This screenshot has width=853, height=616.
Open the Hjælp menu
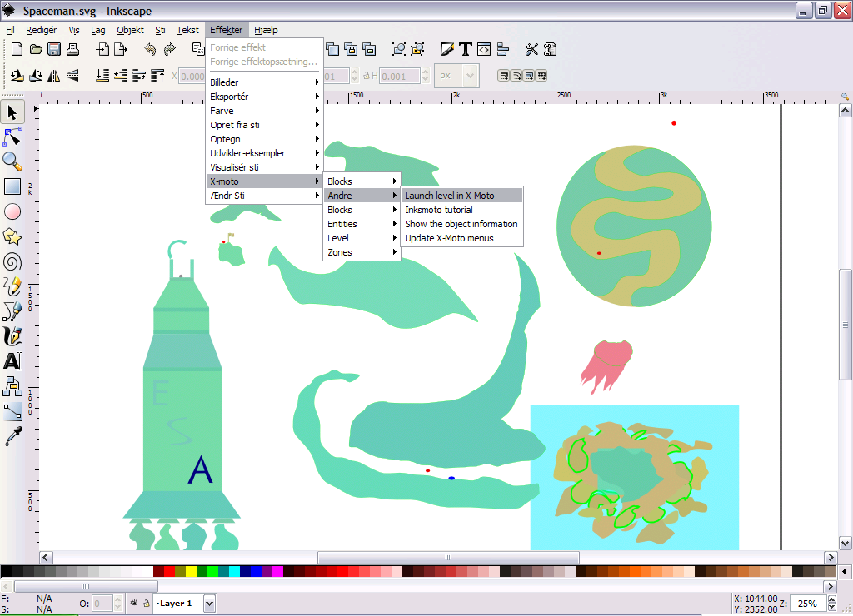(x=266, y=30)
